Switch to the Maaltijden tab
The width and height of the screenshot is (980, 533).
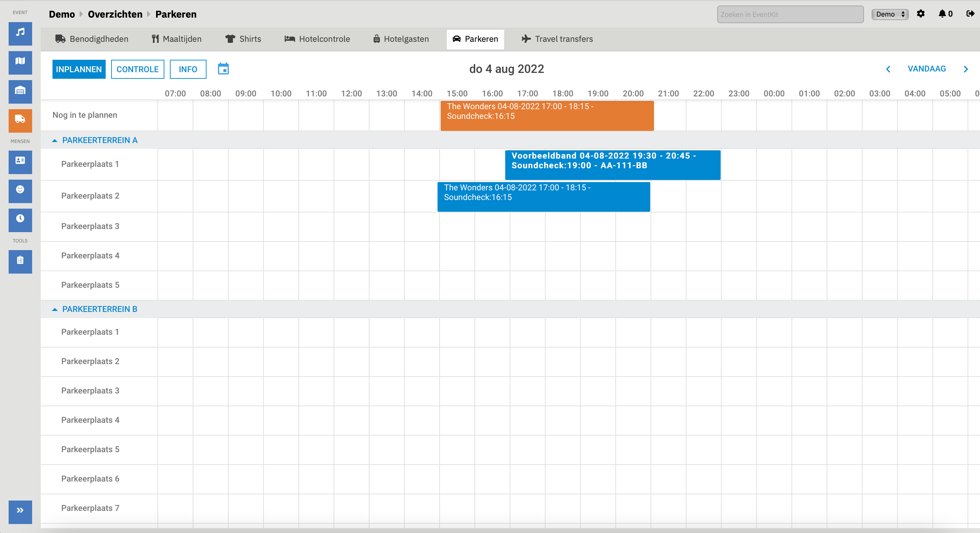pyautogui.click(x=176, y=39)
